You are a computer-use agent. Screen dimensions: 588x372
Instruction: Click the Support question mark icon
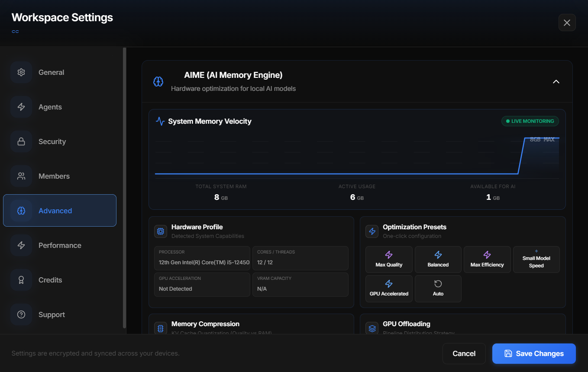pyautogui.click(x=21, y=314)
